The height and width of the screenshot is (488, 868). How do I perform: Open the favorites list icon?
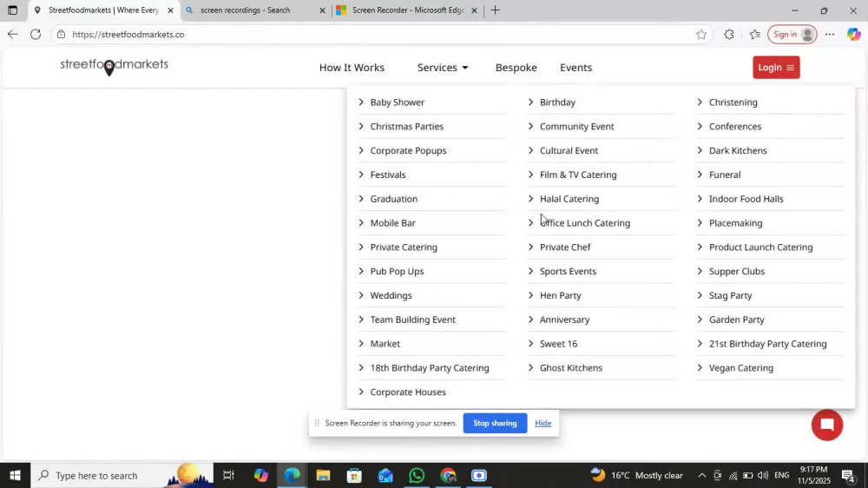(754, 35)
